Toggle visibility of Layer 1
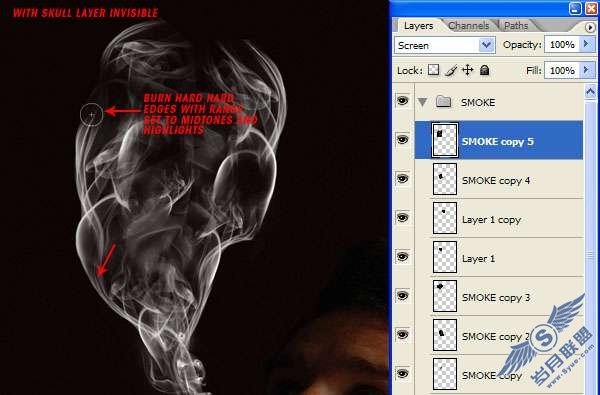This screenshot has width=600, height=395. pyautogui.click(x=402, y=256)
